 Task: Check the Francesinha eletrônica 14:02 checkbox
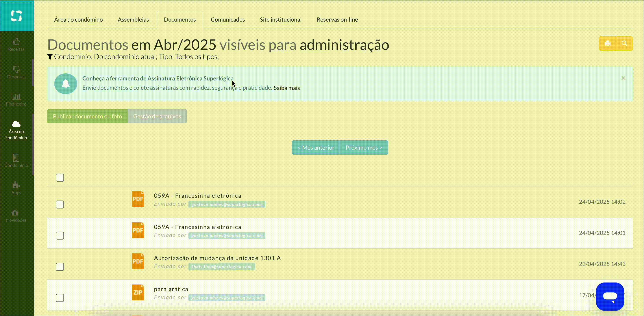(60, 204)
